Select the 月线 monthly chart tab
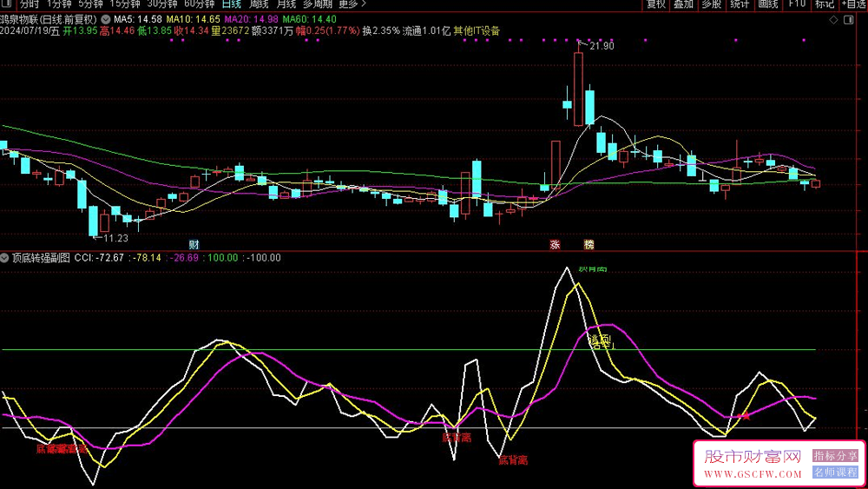The width and height of the screenshot is (868, 489). (286, 3)
